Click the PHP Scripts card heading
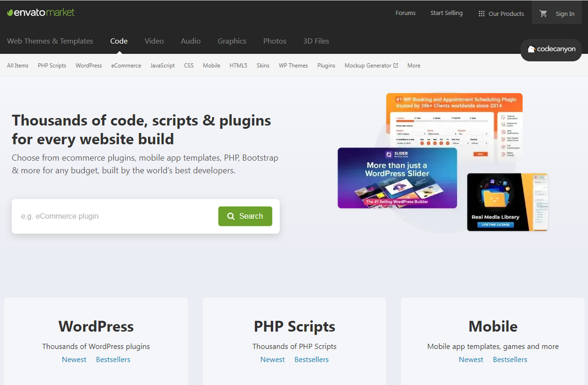588x385 pixels. point(294,326)
